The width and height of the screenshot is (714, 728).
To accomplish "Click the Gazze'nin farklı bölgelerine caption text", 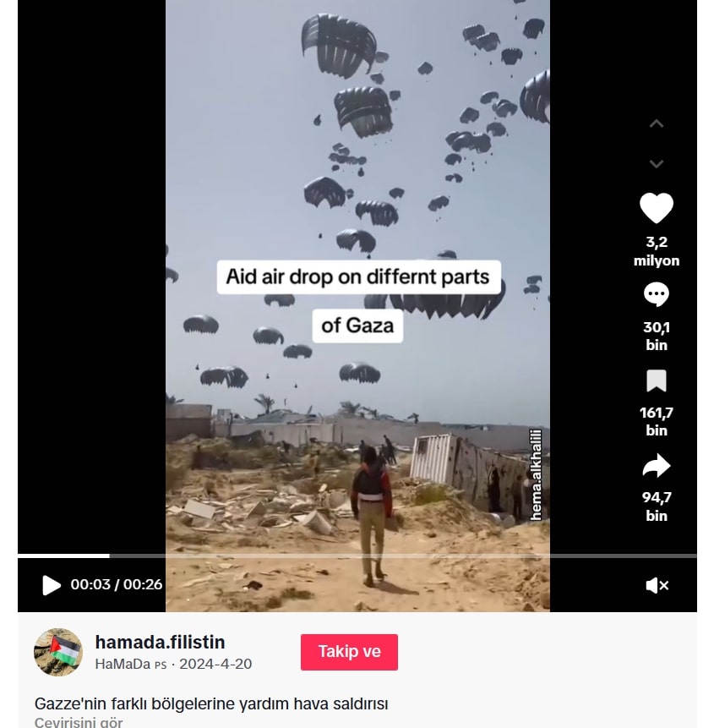I will (x=211, y=703).
